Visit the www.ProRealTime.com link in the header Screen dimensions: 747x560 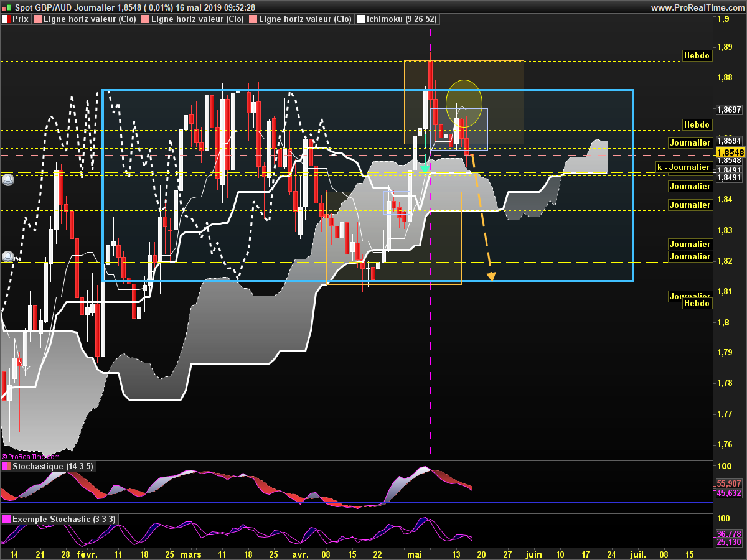(x=698, y=7)
